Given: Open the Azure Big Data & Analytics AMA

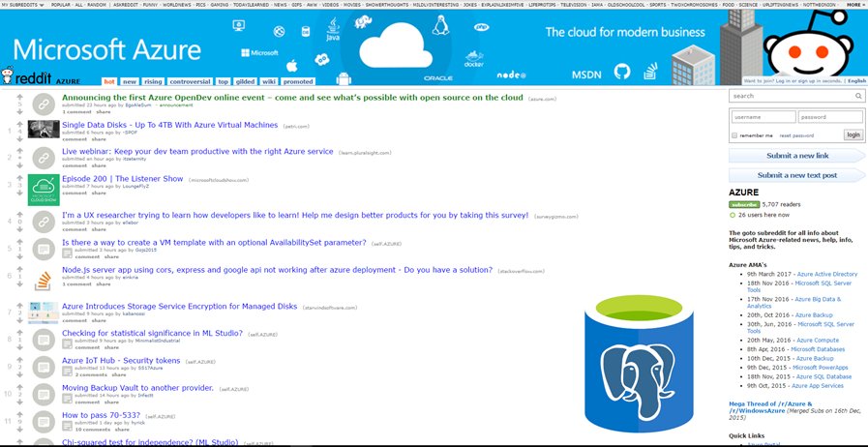Looking at the screenshot, I should click(793, 303).
